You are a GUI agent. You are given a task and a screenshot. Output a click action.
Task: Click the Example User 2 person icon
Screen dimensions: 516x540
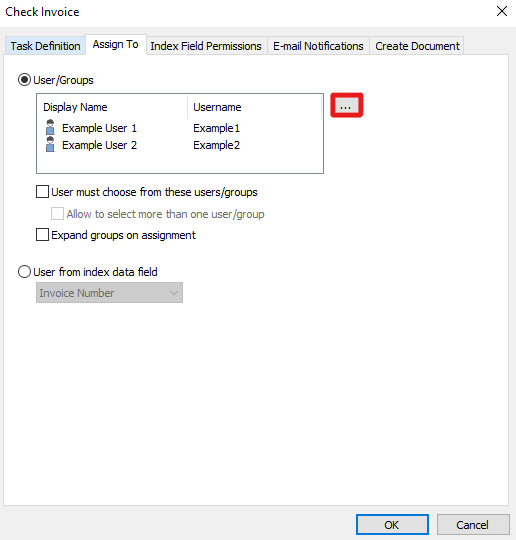(x=50, y=144)
